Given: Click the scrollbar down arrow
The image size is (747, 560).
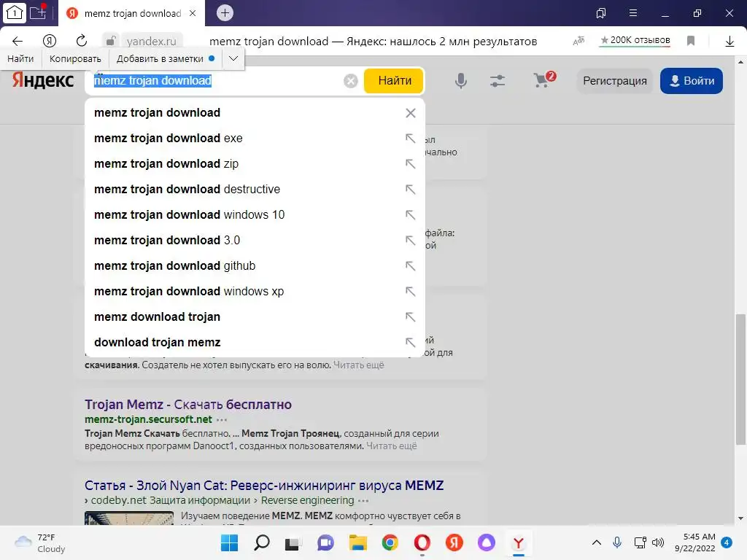Looking at the screenshot, I should [741, 518].
